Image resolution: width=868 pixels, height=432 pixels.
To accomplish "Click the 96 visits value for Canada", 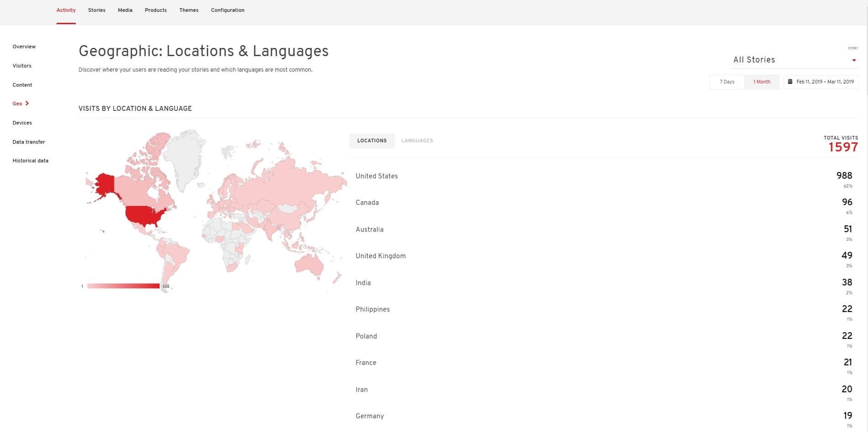I will click(847, 202).
